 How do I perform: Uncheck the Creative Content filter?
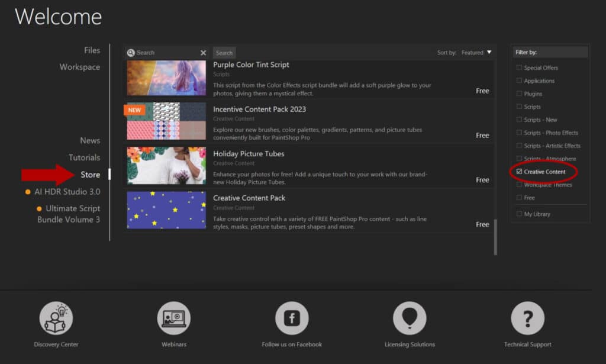520,172
